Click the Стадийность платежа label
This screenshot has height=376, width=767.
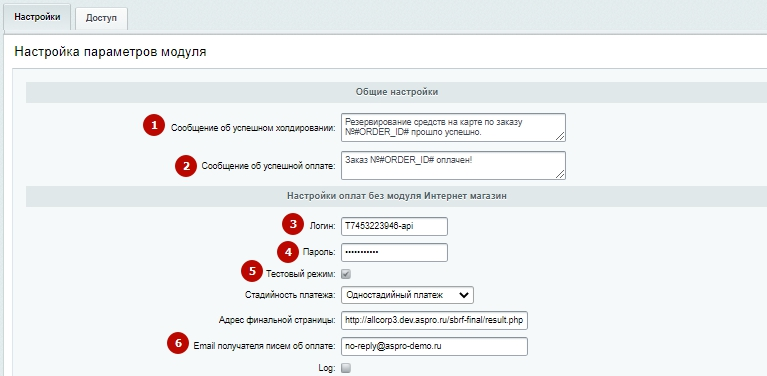click(x=291, y=295)
